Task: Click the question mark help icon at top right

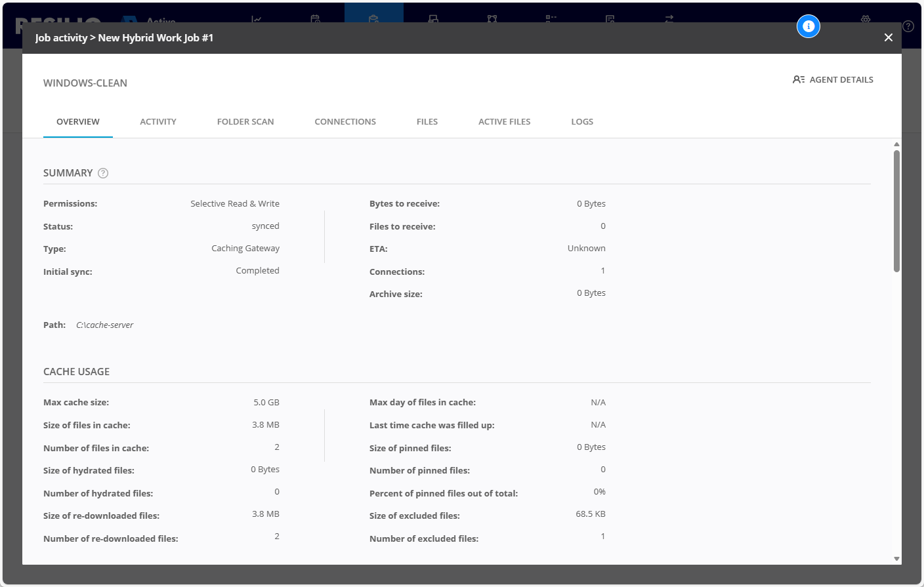Action: 908,26
